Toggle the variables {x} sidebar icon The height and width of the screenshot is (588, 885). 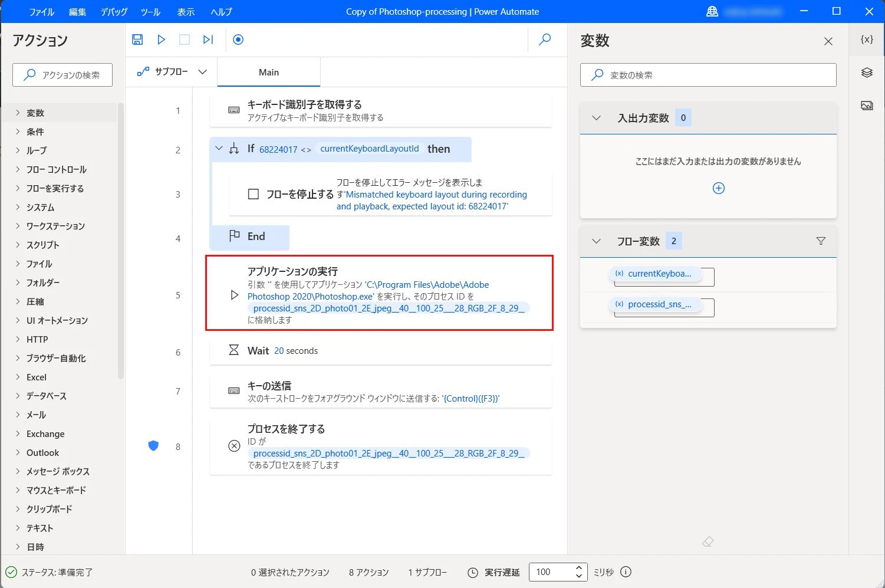click(x=867, y=40)
